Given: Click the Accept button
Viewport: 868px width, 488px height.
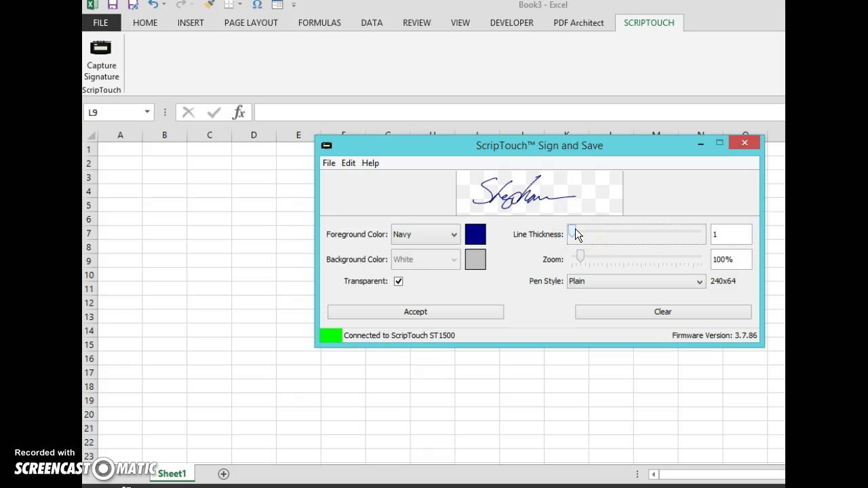Looking at the screenshot, I should pyautogui.click(x=416, y=312).
